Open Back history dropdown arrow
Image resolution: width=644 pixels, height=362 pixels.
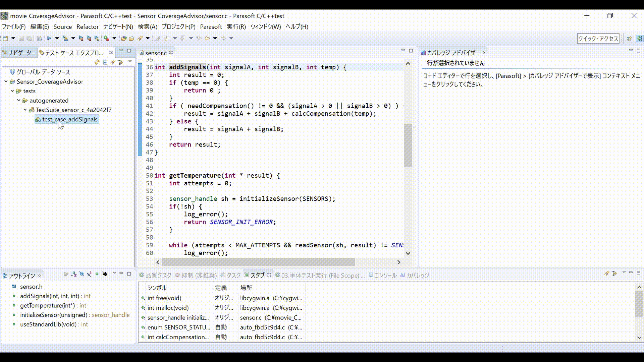215,39
